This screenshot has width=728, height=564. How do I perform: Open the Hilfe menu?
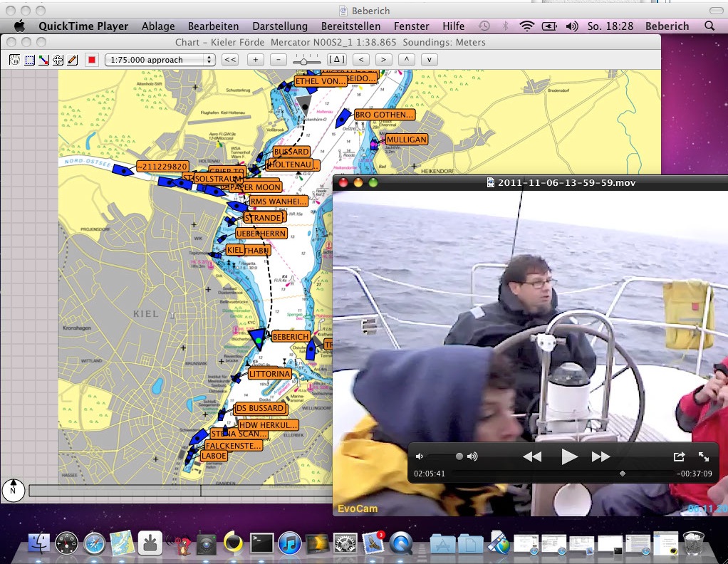454,26
